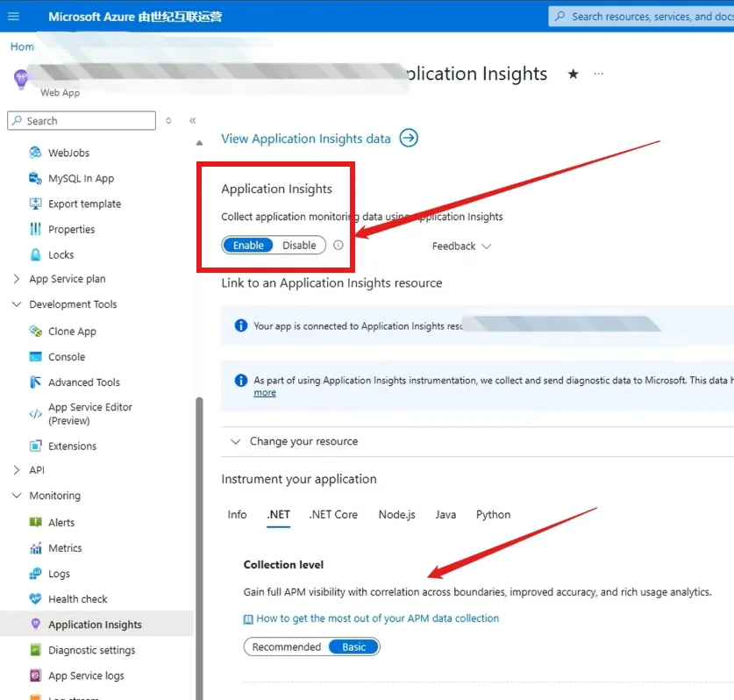Image resolution: width=734 pixels, height=700 pixels.
Task: Switch to the Python tab
Action: (x=493, y=515)
